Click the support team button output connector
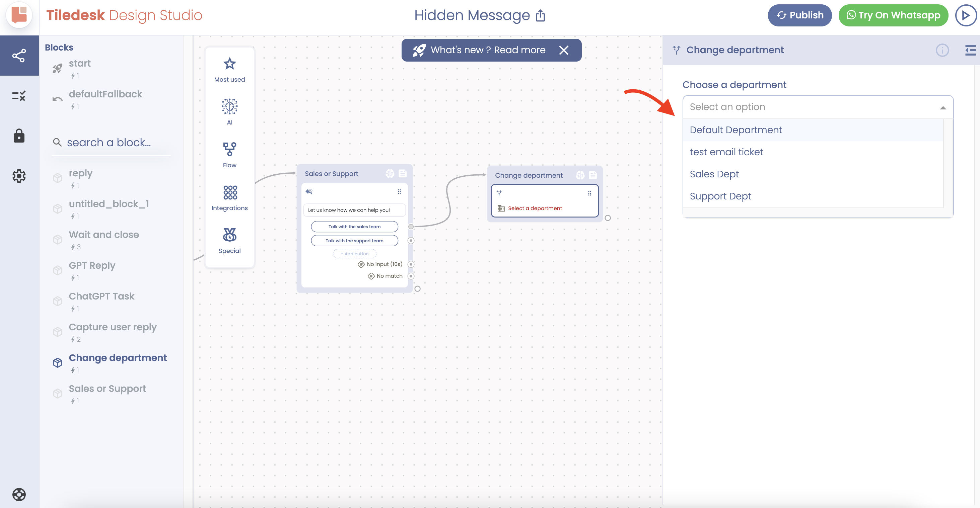Viewport: 980px width, 508px height. (411, 240)
